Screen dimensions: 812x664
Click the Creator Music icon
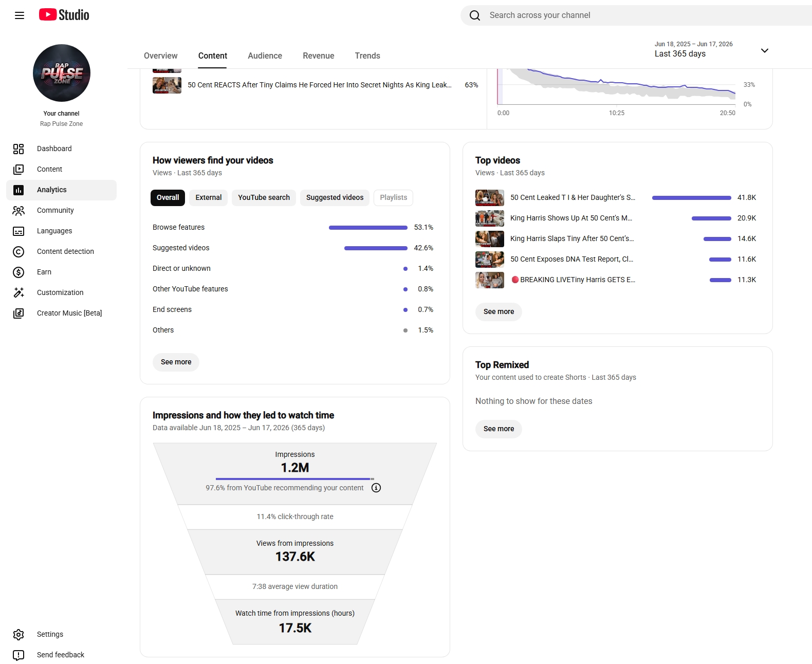pos(19,313)
